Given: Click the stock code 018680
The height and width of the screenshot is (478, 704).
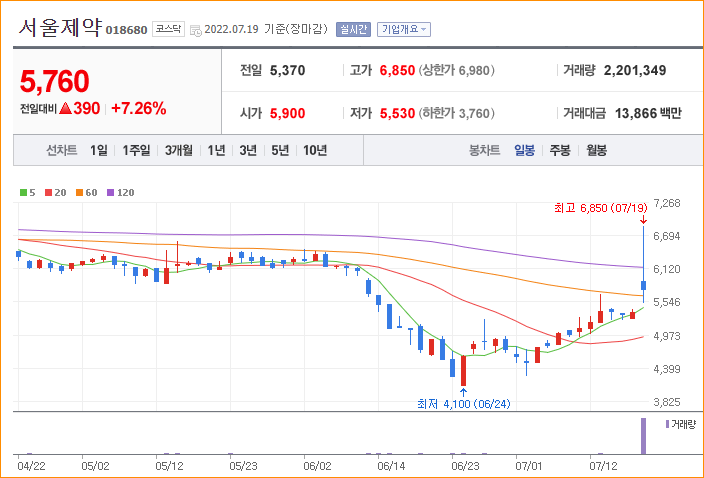Looking at the screenshot, I should (x=126, y=30).
